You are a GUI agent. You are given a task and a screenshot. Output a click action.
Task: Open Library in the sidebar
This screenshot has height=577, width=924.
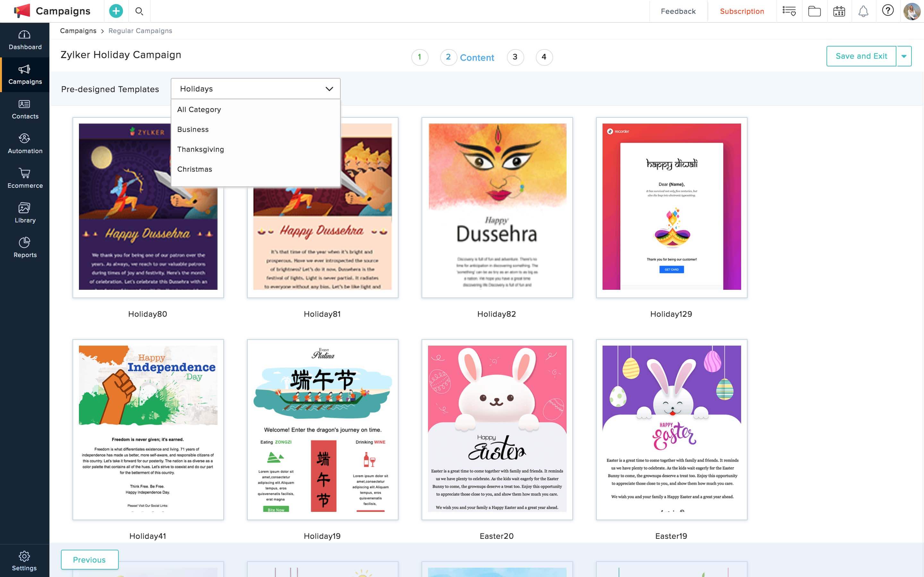tap(25, 213)
